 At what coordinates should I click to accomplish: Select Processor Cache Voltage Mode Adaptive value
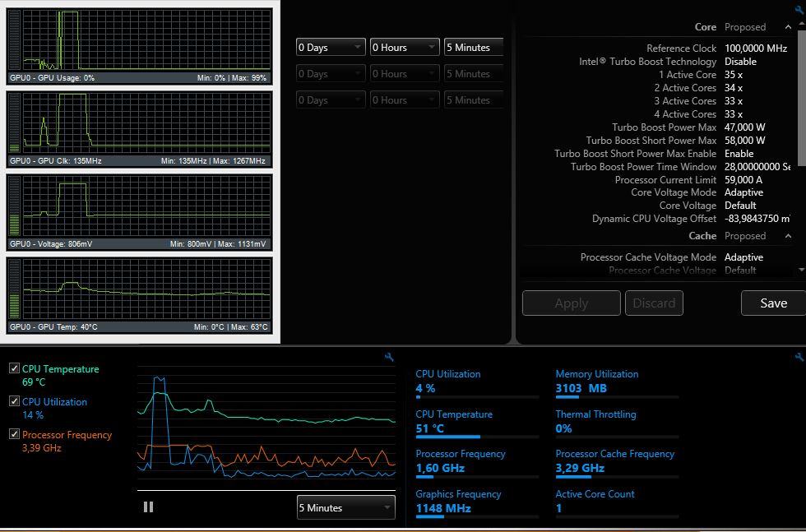click(743, 257)
